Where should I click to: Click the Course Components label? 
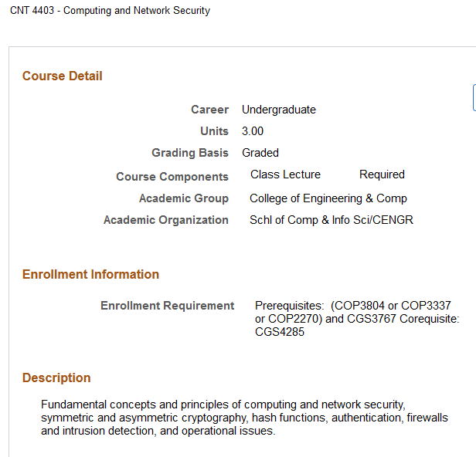point(172,177)
